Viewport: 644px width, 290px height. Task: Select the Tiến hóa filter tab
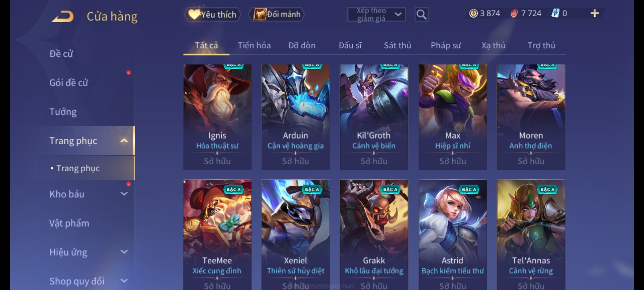point(254,45)
